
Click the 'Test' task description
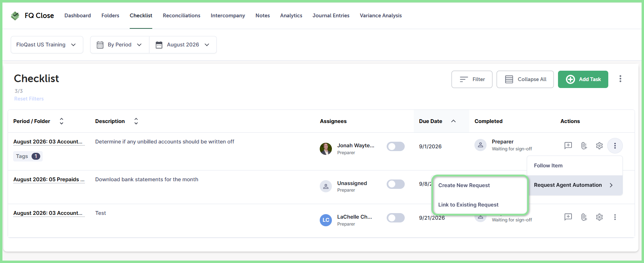point(101,213)
